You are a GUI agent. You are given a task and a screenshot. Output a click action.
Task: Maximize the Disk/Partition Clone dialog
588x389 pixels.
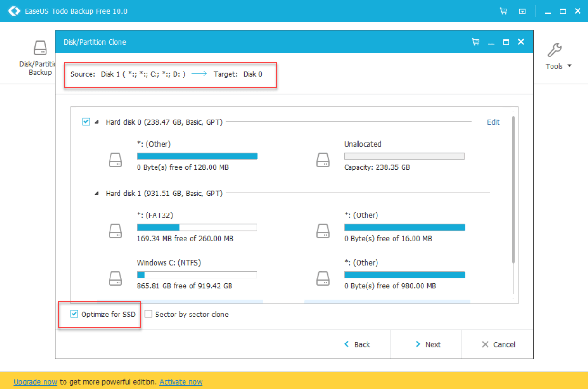(x=506, y=42)
